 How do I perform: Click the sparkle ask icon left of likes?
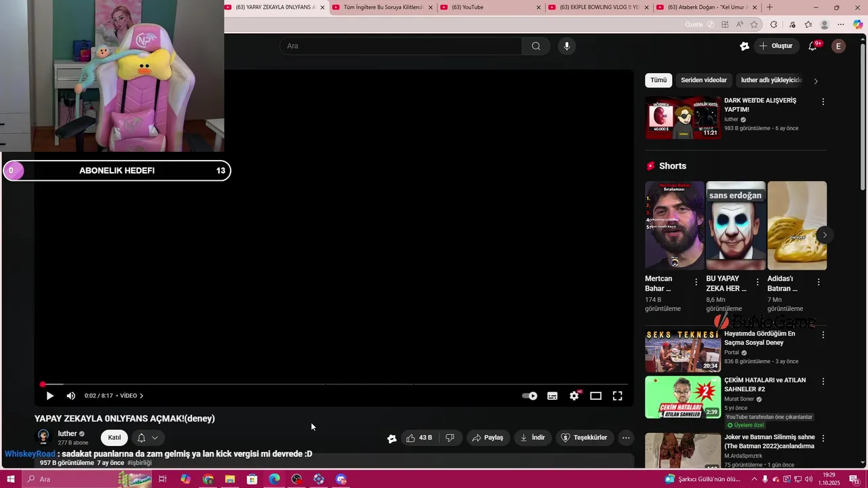point(392,439)
